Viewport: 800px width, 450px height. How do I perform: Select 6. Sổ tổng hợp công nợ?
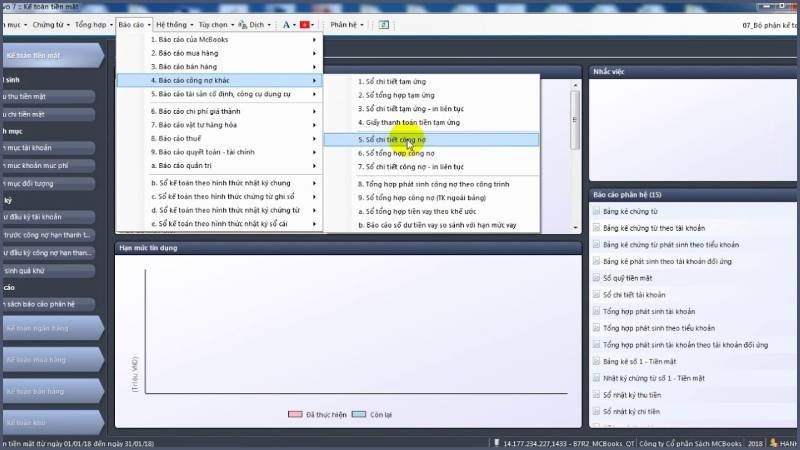click(432, 153)
